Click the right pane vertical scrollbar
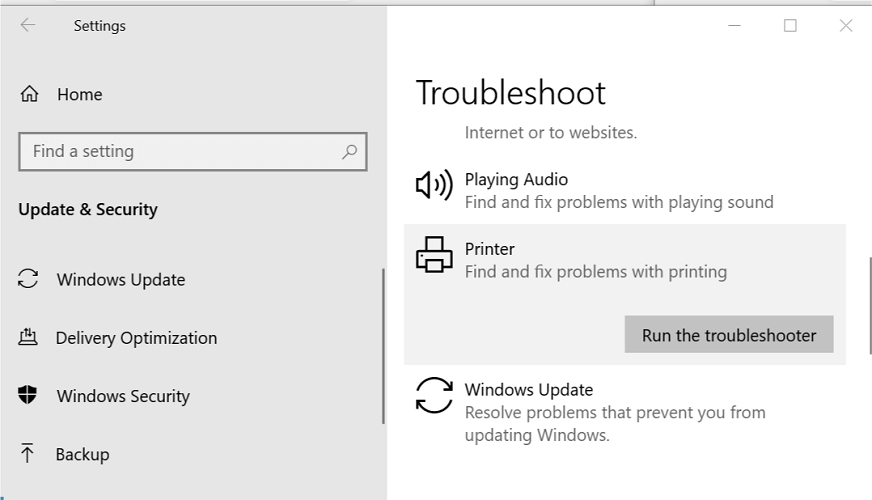The image size is (872, 500). click(x=870, y=305)
